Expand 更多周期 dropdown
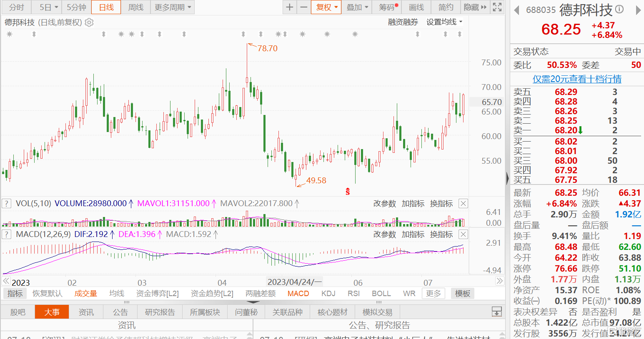The height and width of the screenshot is (339, 644). click(173, 7)
